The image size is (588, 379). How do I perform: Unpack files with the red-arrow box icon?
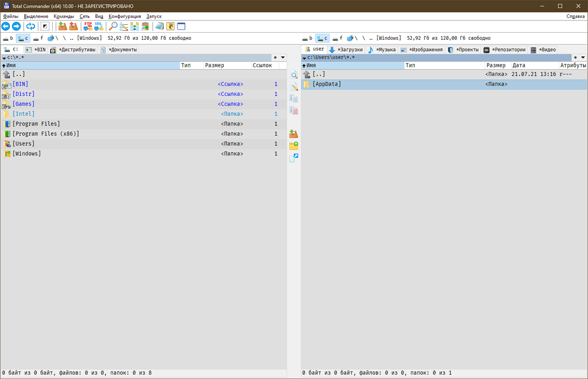pos(73,27)
